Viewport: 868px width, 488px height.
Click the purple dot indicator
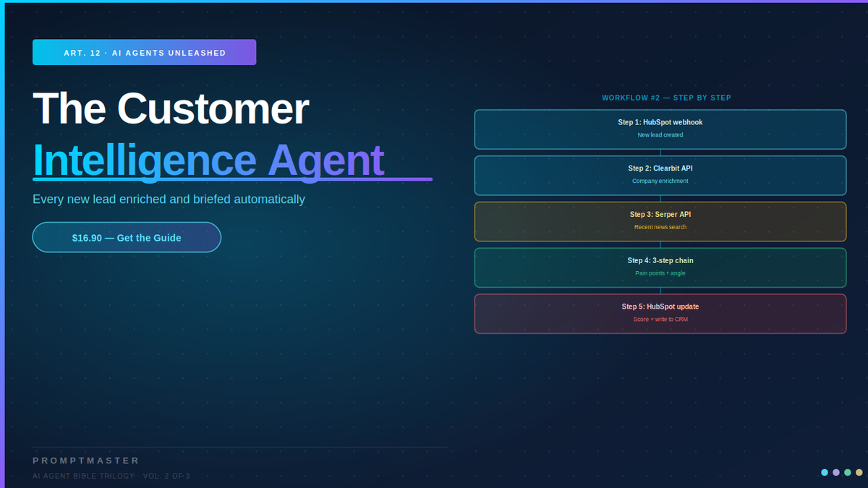pos(836,472)
